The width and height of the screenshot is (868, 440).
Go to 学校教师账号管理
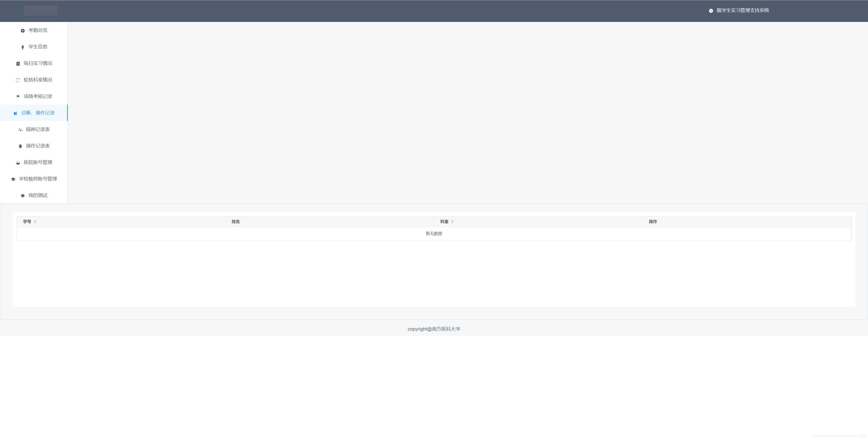click(x=34, y=179)
